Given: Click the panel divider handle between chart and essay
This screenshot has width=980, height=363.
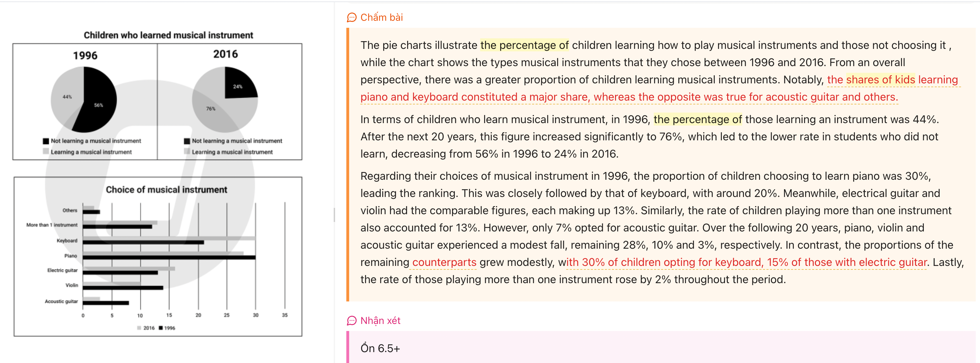Looking at the screenshot, I should [334, 215].
